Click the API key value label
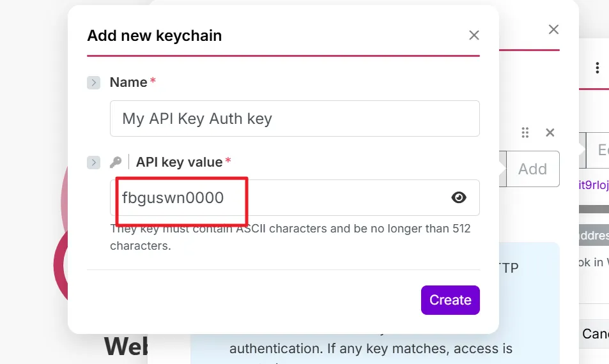This screenshot has height=364, width=609. [179, 162]
